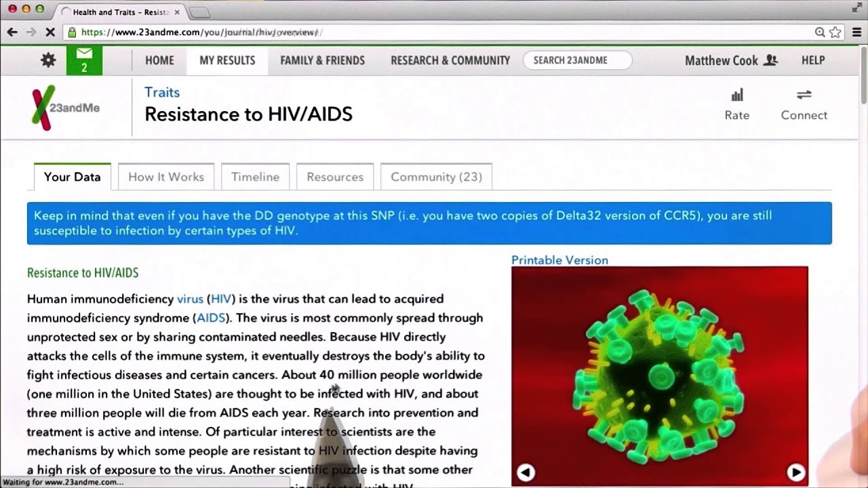Open the RESEARCH & COMMUNITY menu
Viewport: 868px width, 488px height.
450,60
